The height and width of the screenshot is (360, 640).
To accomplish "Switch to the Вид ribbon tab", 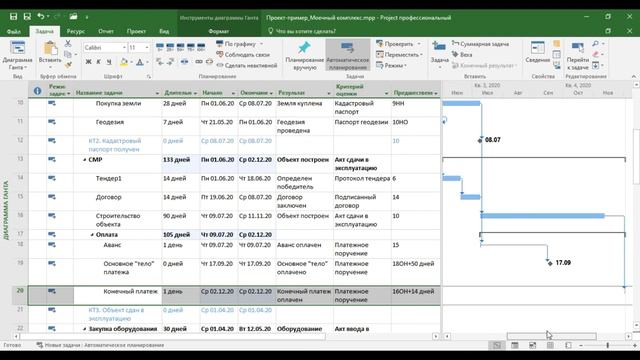I will (x=164, y=31).
